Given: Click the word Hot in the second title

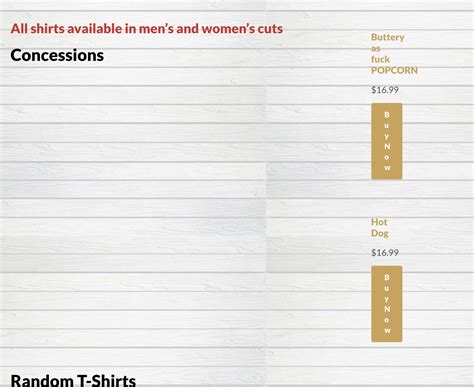Looking at the screenshot, I should click(x=379, y=222).
